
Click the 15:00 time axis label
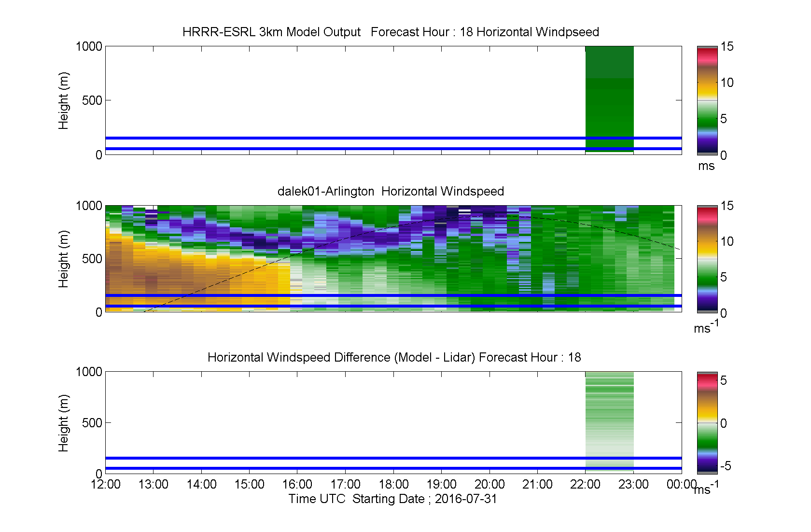coord(249,484)
